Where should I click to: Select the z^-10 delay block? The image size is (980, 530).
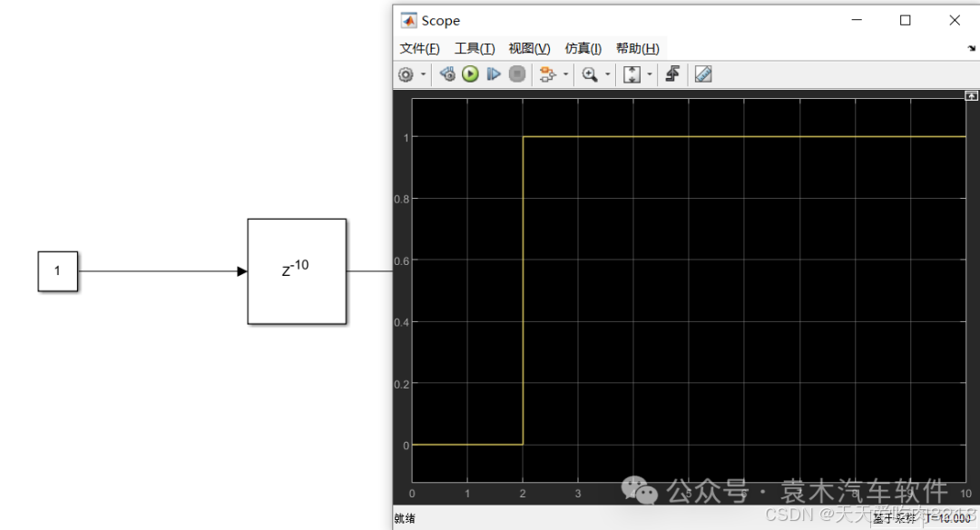click(297, 271)
